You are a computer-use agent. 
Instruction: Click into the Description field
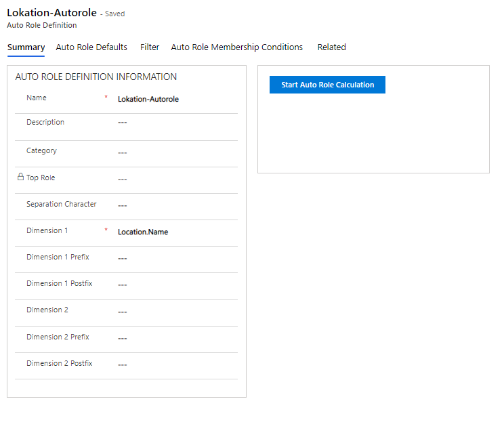click(175, 123)
